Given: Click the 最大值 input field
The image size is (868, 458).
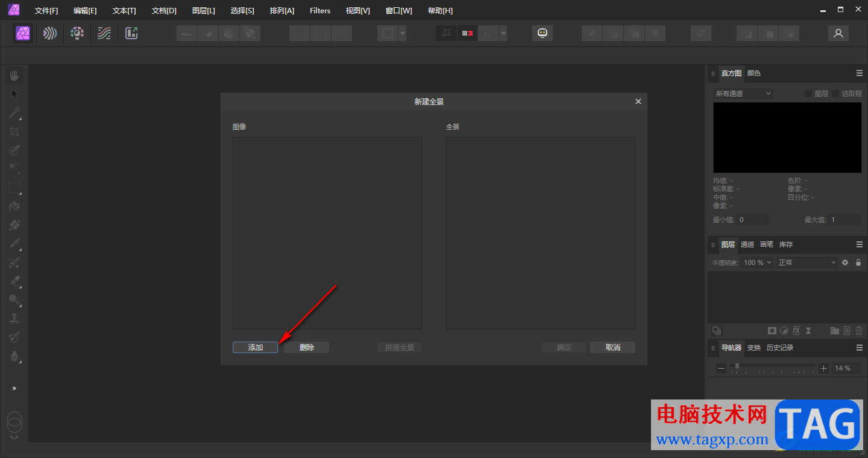Looking at the screenshot, I should 845,220.
